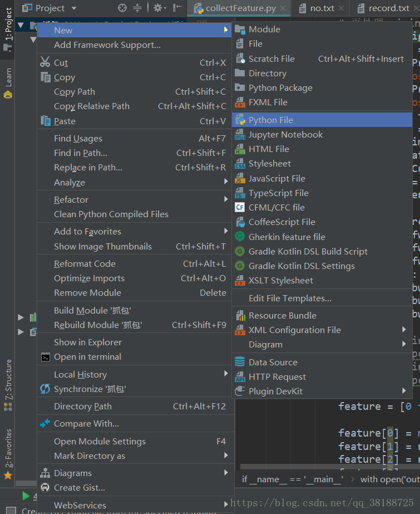The height and width of the screenshot is (514, 420).
Task: Click the Collapse All toolbar icon
Action: [x=137, y=8]
